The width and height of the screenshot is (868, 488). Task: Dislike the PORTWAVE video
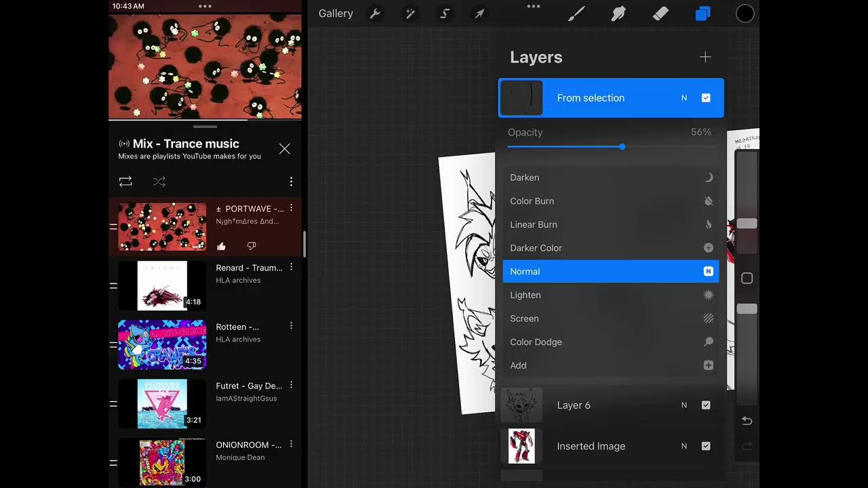(x=251, y=246)
